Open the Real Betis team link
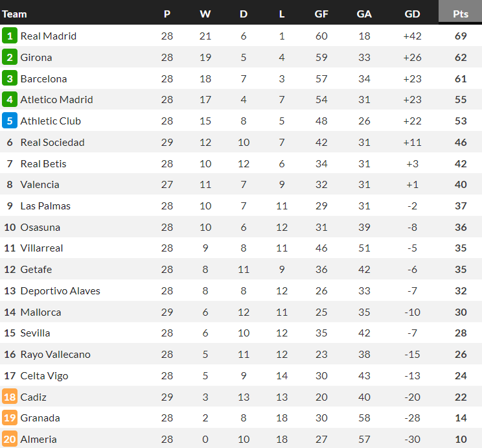 point(43,164)
